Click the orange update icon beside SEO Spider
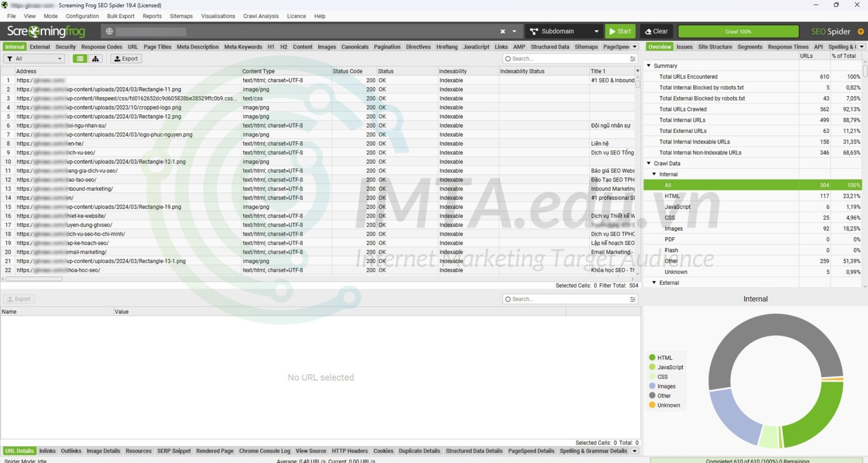868x463 pixels. (x=861, y=31)
